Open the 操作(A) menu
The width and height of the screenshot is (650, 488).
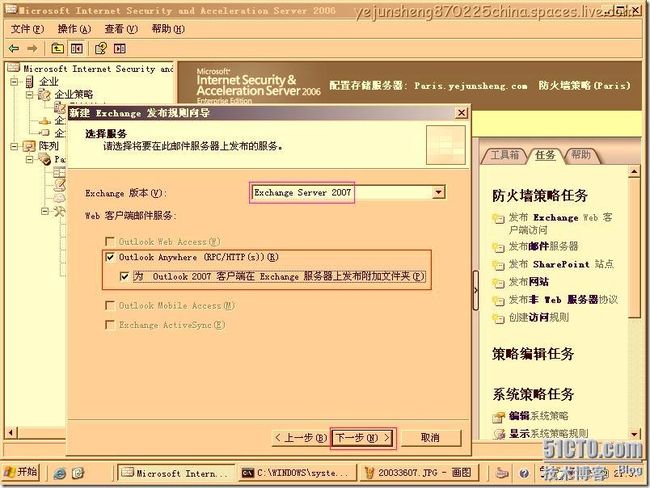[74, 29]
